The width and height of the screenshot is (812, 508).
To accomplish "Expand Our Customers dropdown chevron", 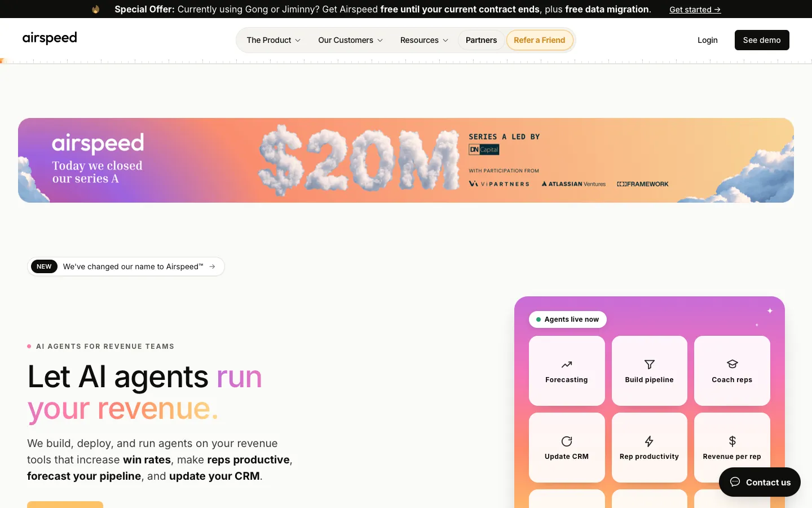I will (x=380, y=41).
